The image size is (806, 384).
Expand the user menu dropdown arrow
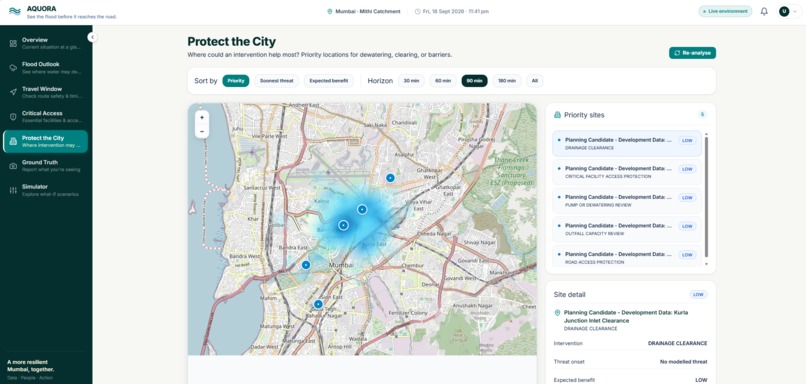(795, 11)
